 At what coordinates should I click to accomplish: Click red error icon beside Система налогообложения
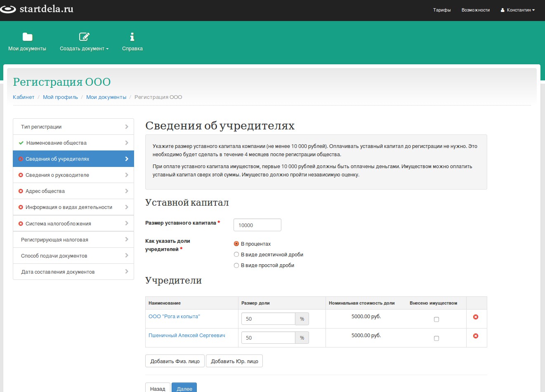tap(21, 224)
